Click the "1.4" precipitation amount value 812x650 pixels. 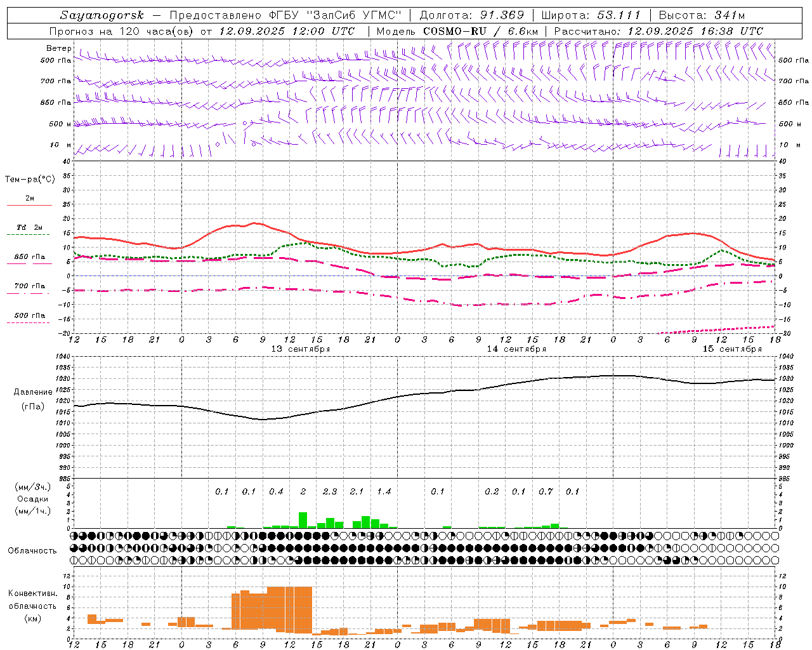(384, 491)
